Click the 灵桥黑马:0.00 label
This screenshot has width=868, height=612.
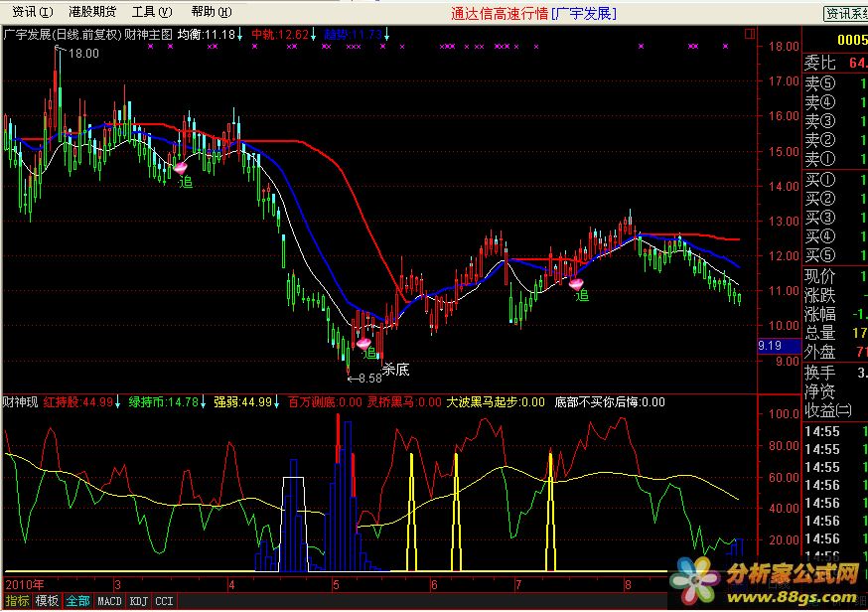coord(404,402)
